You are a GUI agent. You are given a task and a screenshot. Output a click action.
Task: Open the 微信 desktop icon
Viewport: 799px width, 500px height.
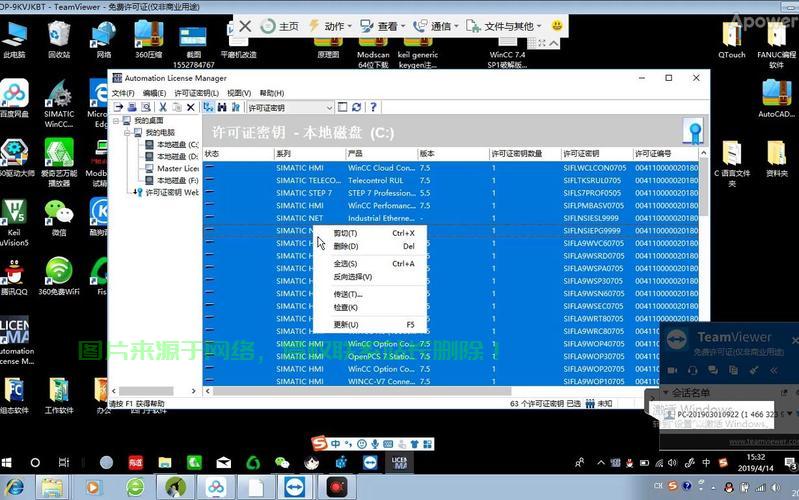(x=59, y=218)
